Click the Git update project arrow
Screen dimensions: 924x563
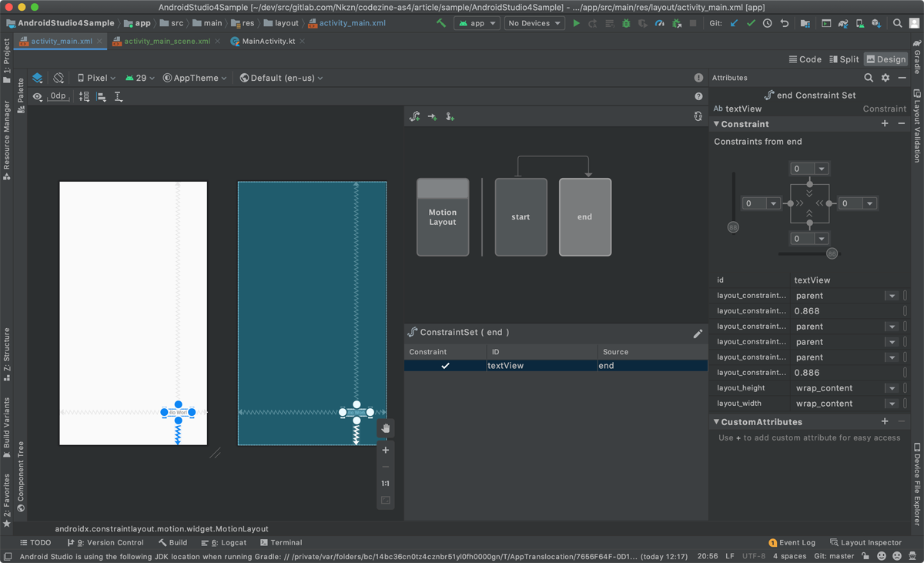click(x=734, y=23)
